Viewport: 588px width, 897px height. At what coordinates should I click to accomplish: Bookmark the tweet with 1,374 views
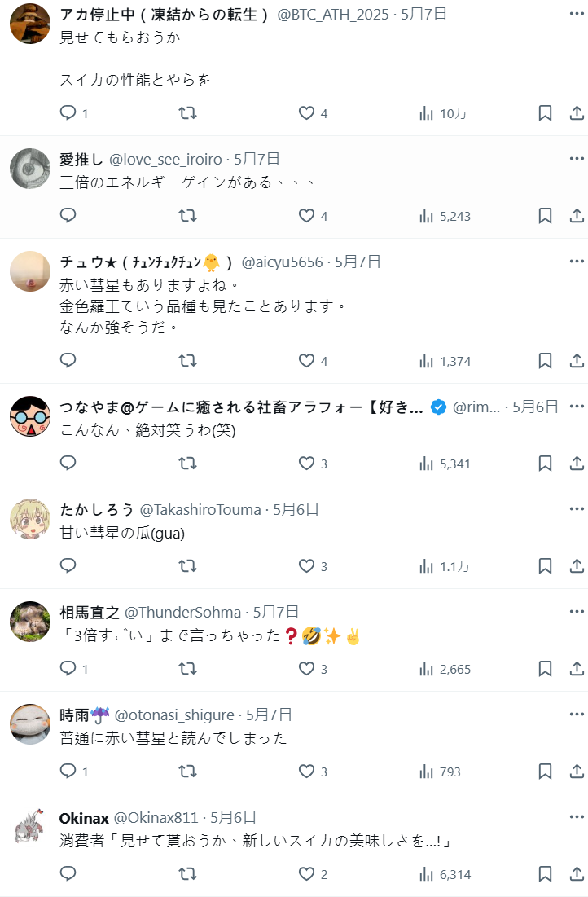click(545, 360)
